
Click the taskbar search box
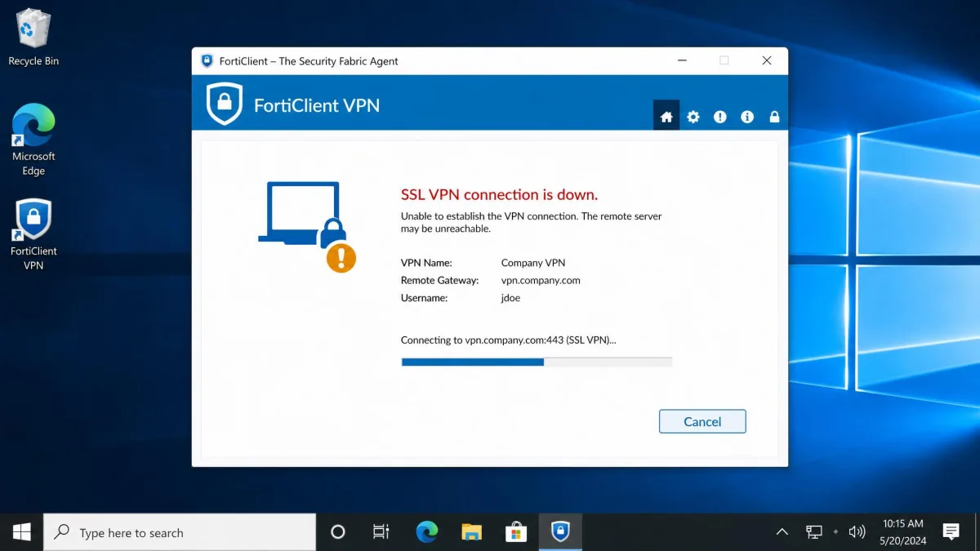point(180,532)
